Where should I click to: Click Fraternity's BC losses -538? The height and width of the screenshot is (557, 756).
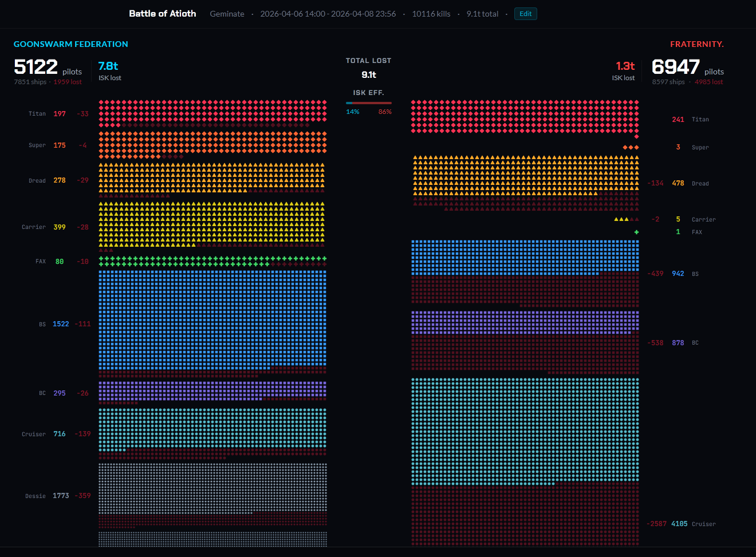tap(656, 343)
